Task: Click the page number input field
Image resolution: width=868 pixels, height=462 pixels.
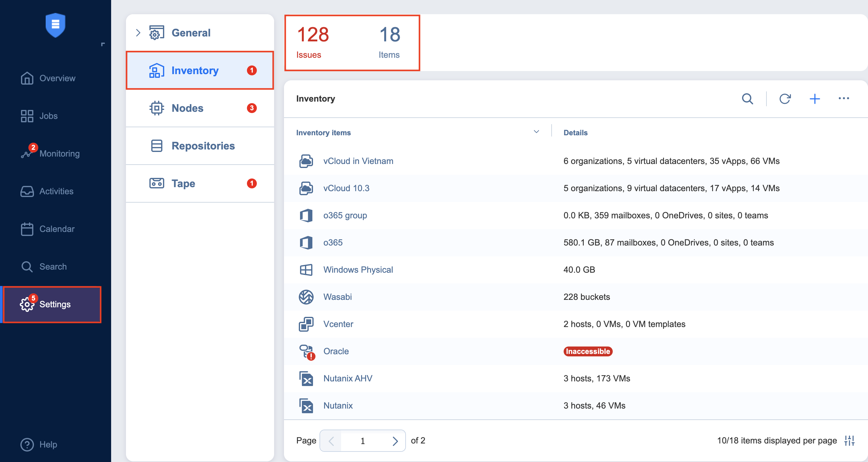Action: click(363, 441)
